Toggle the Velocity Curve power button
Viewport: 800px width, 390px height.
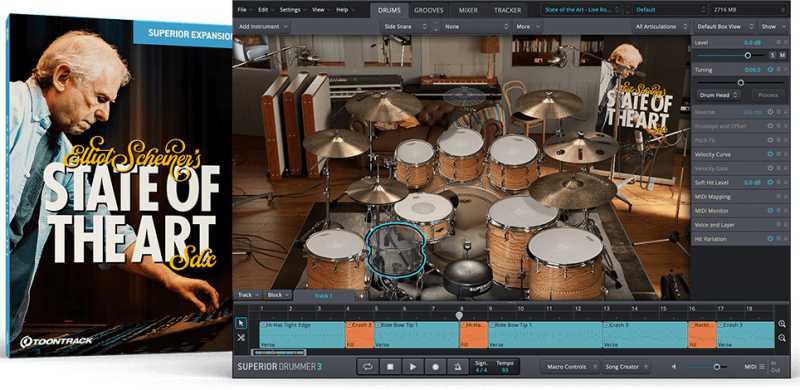point(770,154)
